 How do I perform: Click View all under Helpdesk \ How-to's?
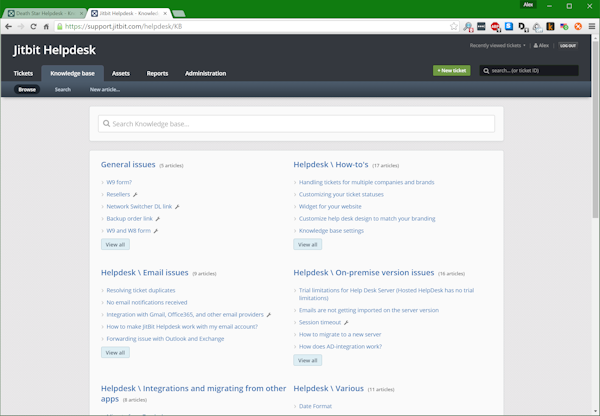click(308, 244)
